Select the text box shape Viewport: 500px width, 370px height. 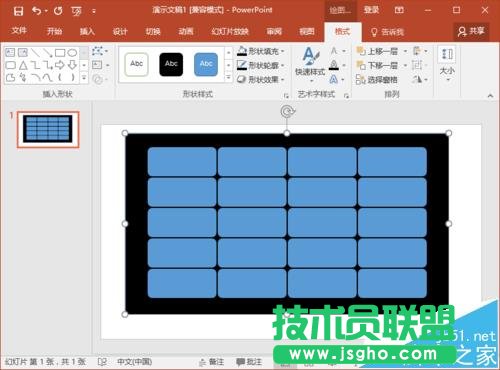click(10, 52)
